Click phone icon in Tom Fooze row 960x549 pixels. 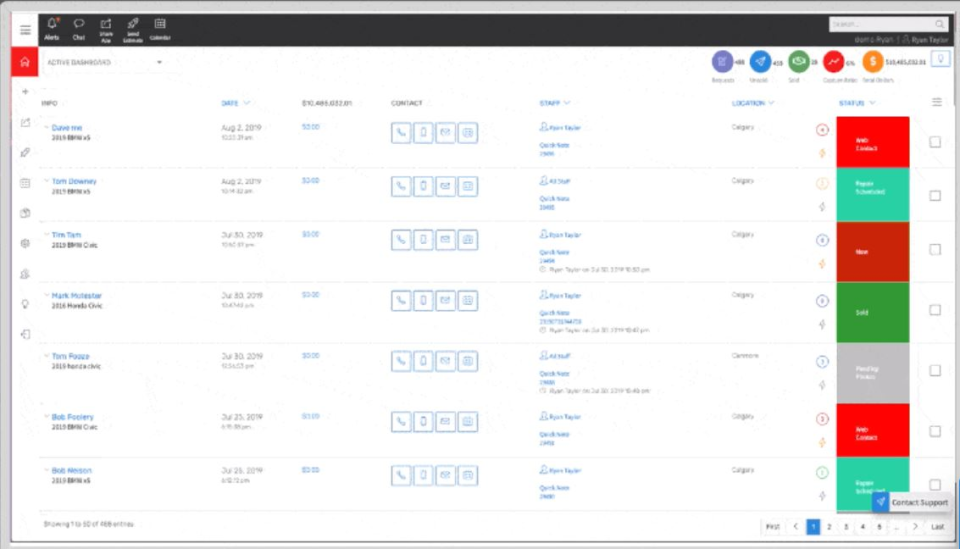401,361
